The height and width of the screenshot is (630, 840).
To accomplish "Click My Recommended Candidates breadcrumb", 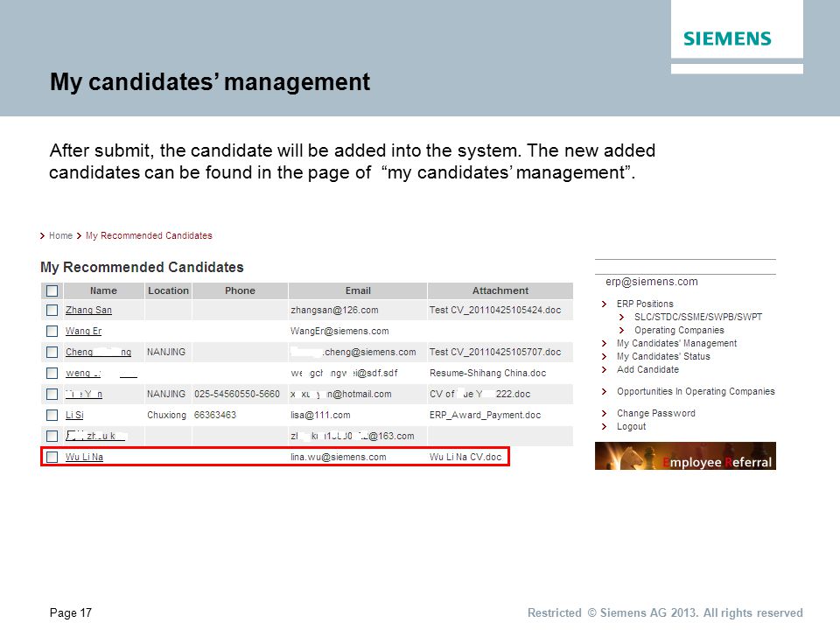I will click(149, 235).
